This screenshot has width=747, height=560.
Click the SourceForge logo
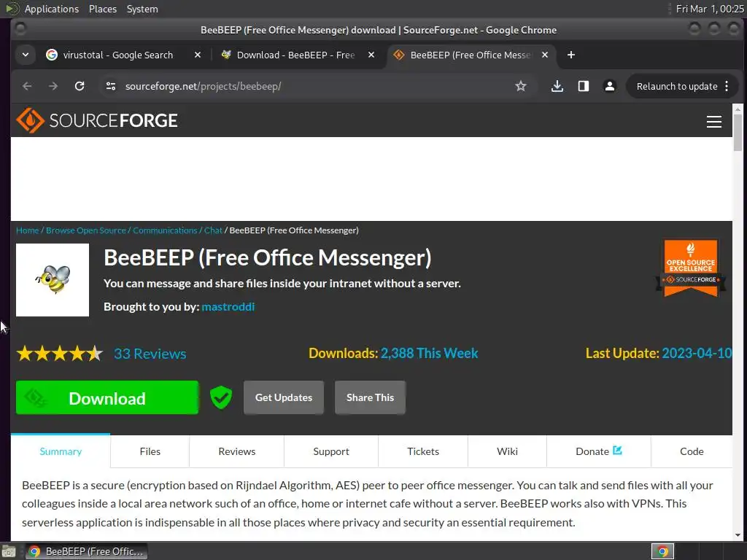pos(97,120)
